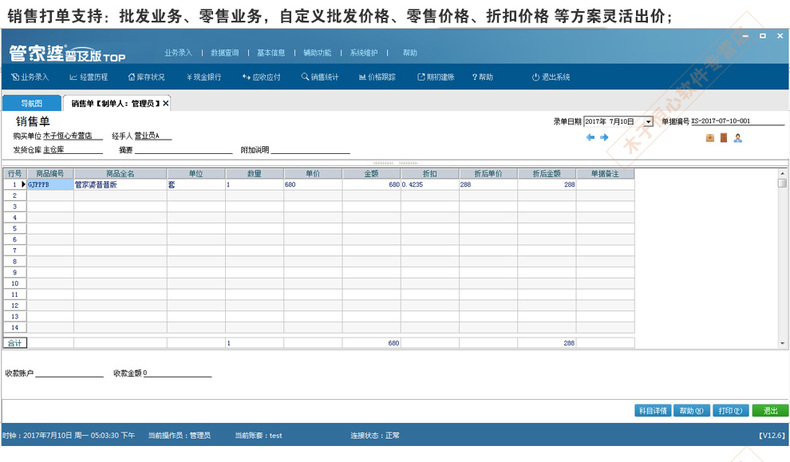The image size is (790, 462).
Task: Close the 销售单 tab with its X
Action: [165, 103]
